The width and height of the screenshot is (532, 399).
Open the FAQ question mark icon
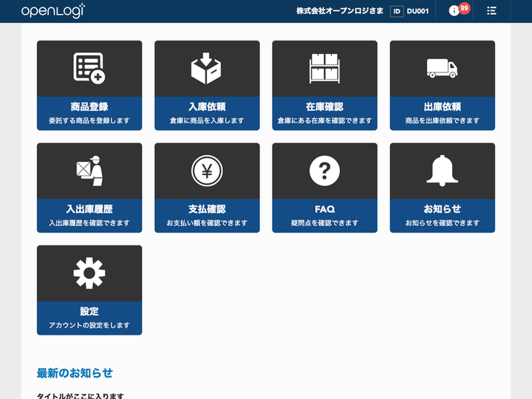(324, 171)
